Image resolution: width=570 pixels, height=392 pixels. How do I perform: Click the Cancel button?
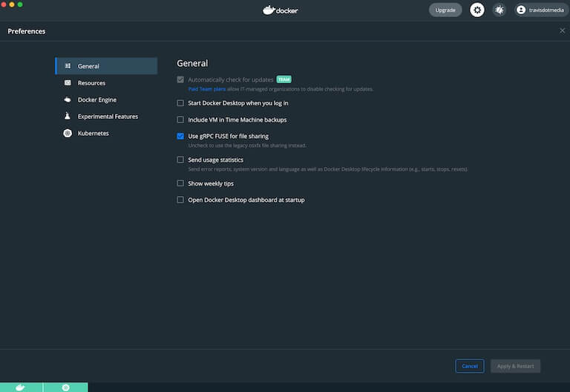tap(469, 366)
